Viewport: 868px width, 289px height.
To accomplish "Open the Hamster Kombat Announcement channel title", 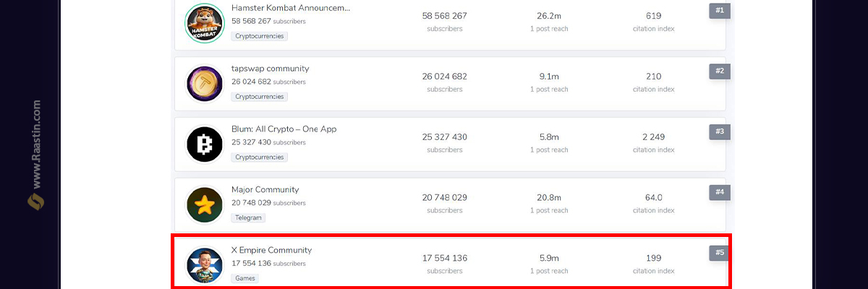I will tap(291, 8).
